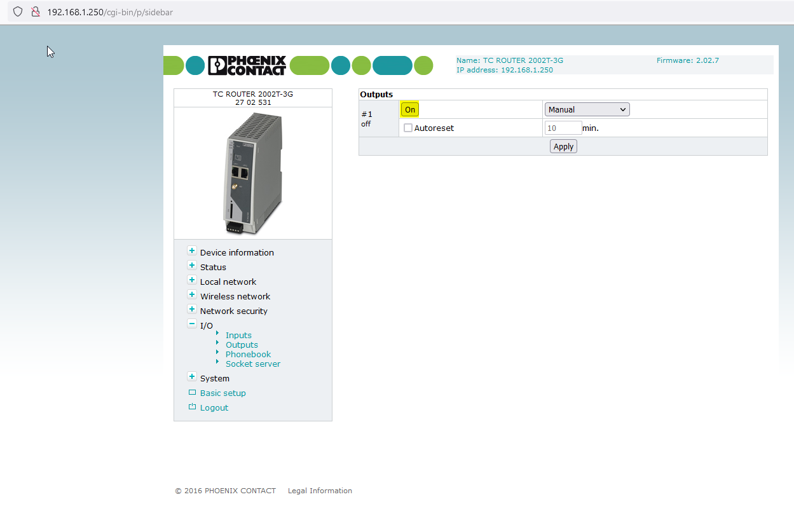794x532 pixels.
Task: Click the Basic setup icon
Action: 192,393
